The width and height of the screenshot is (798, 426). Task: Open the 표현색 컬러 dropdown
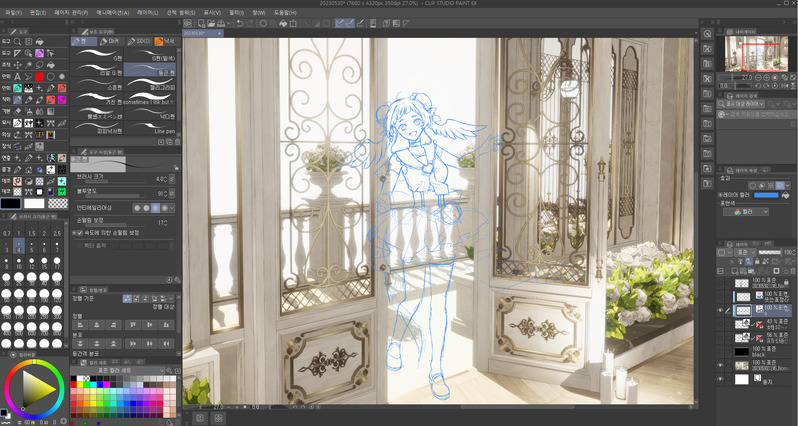(x=746, y=212)
